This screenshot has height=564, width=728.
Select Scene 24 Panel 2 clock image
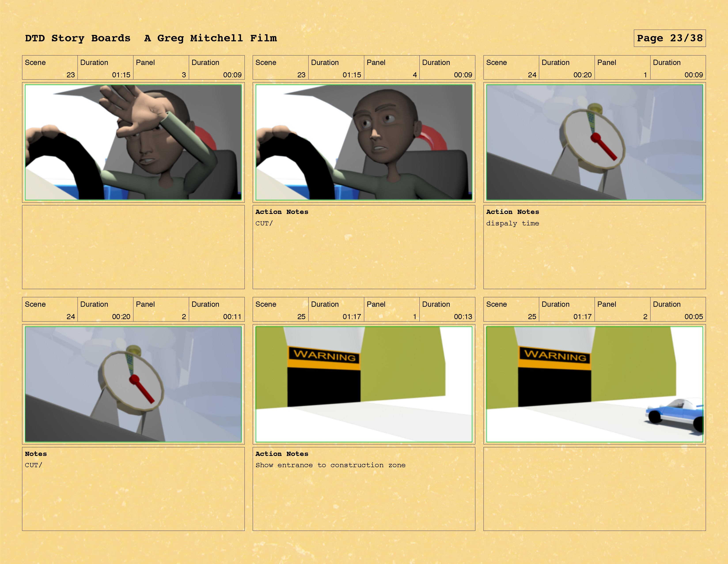[x=133, y=384]
